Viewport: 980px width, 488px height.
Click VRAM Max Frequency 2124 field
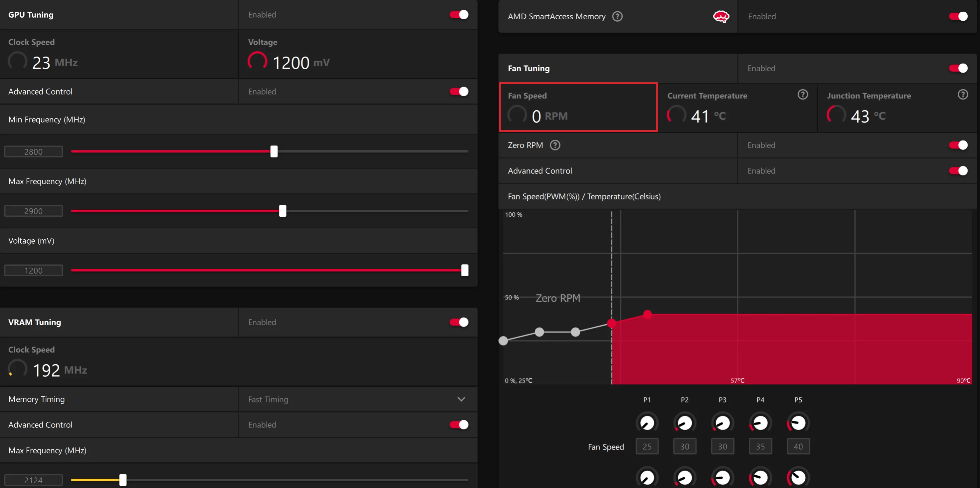pyautogui.click(x=34, y=480)
